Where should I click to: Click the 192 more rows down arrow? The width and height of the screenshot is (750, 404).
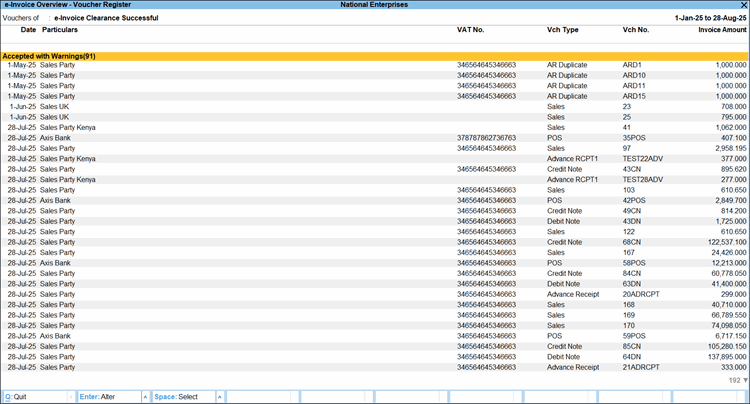(x=743, y=381)
